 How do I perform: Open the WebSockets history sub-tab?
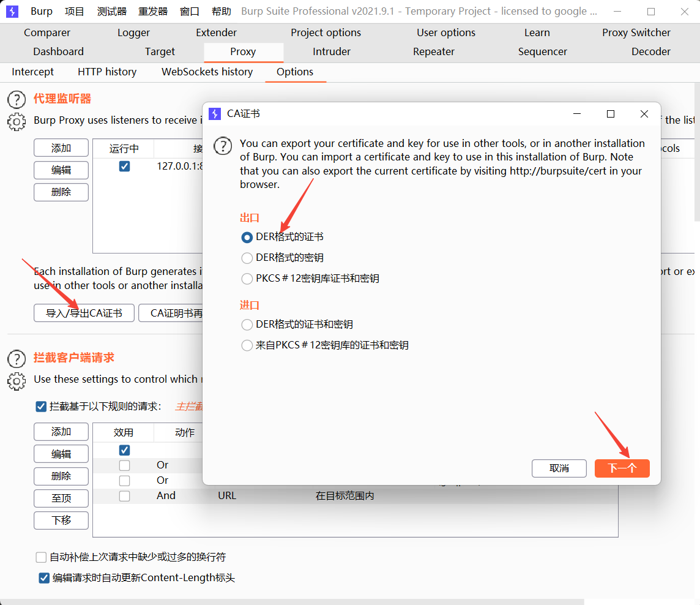pos(207,72)
